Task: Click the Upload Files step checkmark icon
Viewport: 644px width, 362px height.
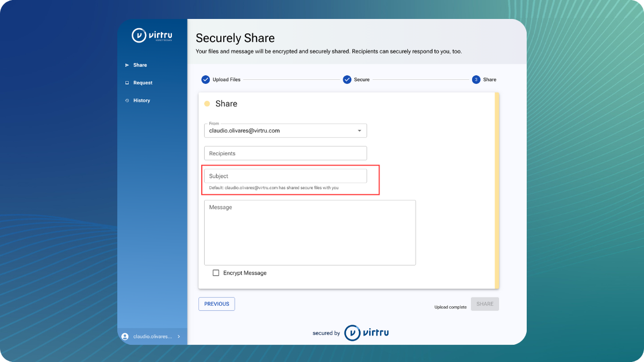Action: tap(205, 79)
